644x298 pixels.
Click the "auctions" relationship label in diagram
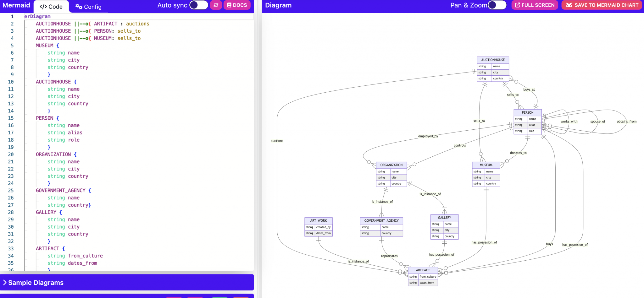(x=277, y=141)
